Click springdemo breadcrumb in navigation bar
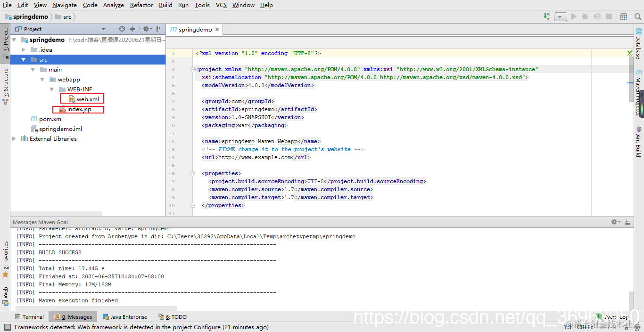This screenshot has width=644, height=332. coord(27,16)
